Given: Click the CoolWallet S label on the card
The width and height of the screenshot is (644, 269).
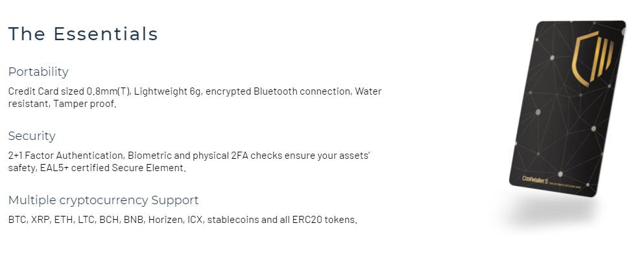Looking at the screenshot, I should pos(536,178).
